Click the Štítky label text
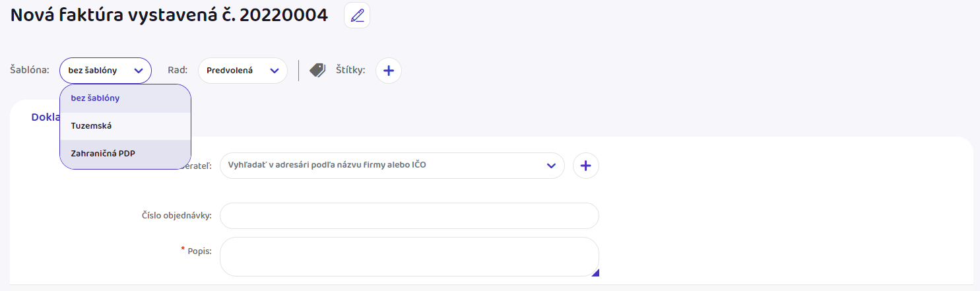This screenshot has height=291, width=980. pos(350,71)
